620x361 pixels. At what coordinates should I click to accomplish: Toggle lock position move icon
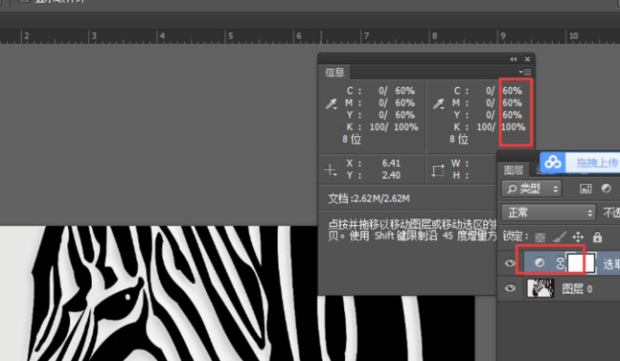click(x=578, y=237)
